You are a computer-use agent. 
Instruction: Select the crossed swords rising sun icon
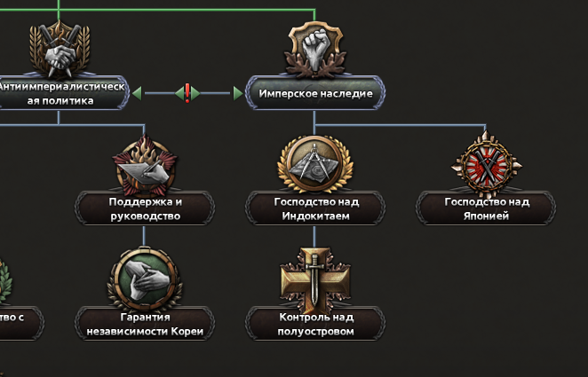(x=487, y=165)
